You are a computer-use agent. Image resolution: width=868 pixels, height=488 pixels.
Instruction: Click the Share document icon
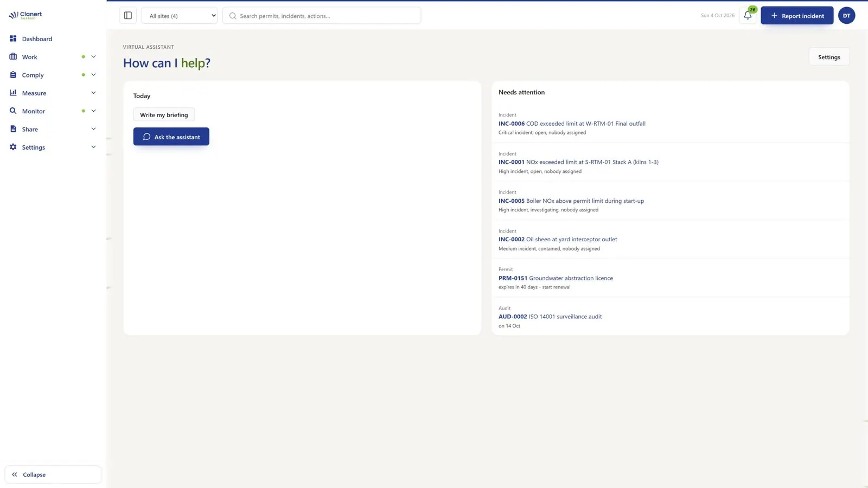tap(13, 129)
